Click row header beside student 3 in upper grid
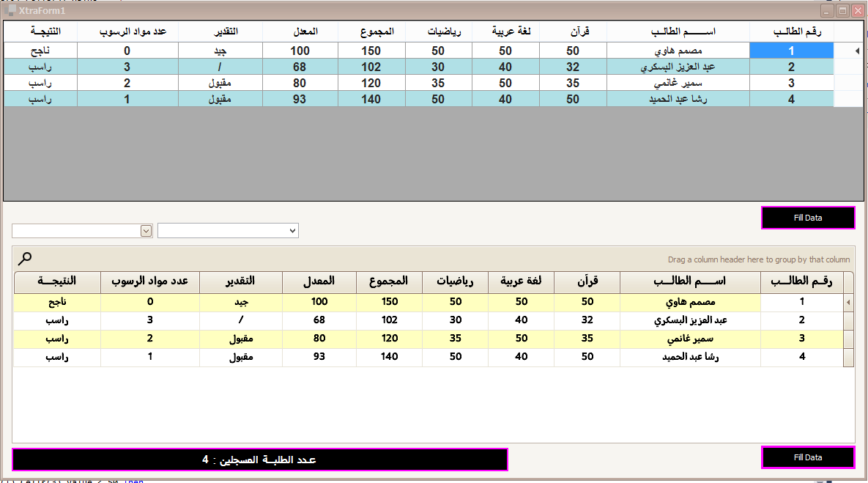 pyautogui.click(x=847, y=83)
